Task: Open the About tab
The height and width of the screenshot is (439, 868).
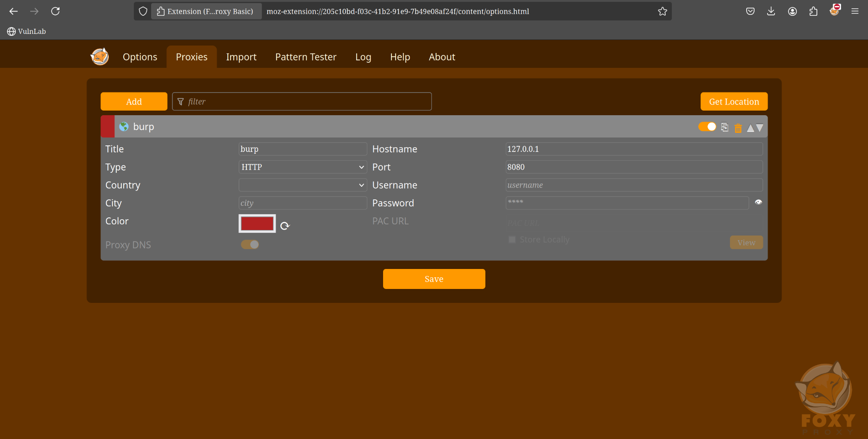Action: click(x=442, y=57)
